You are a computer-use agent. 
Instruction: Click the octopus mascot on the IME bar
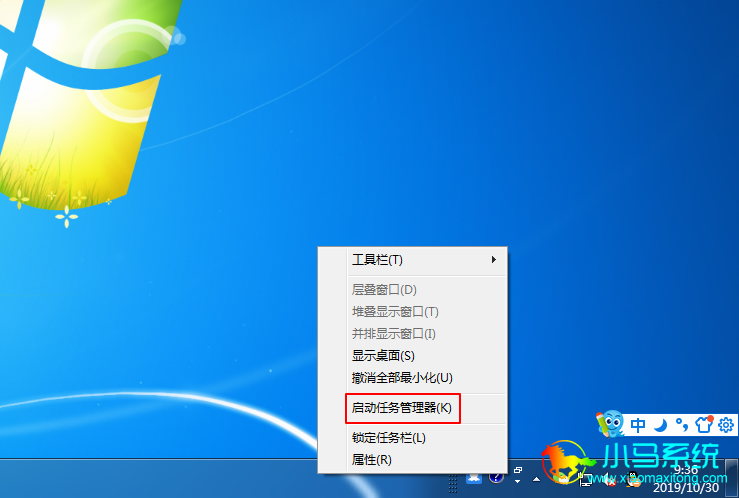tap(610, 424)
